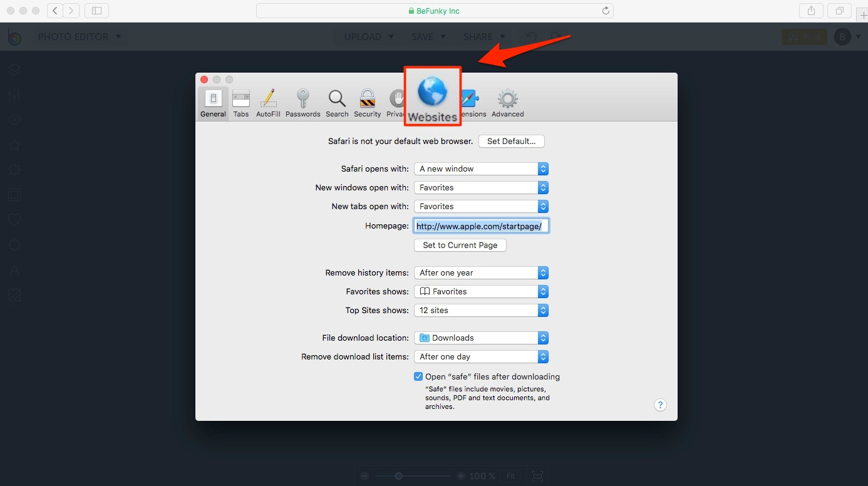The image size is (868, 486).
Task: Open the General preferences tab
Action: [214, 103]
